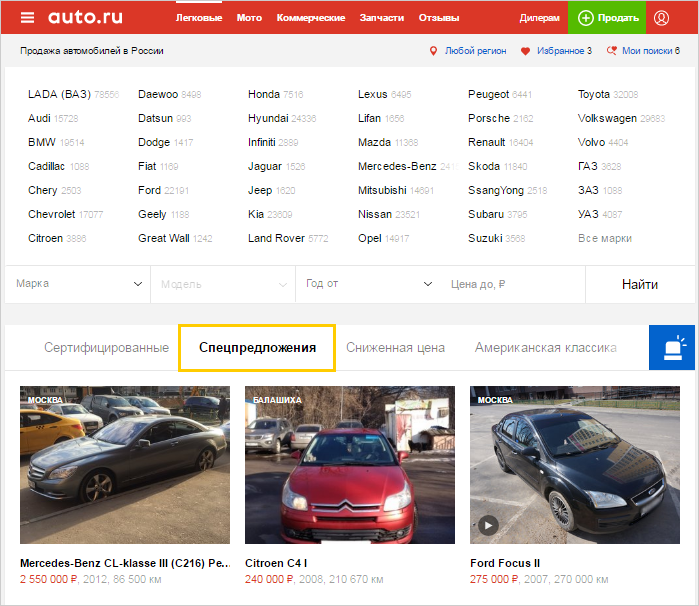Viewport: 699px width, 606px height.
Task: Click the blue siren icon button
Action: (x=673, y=348)
